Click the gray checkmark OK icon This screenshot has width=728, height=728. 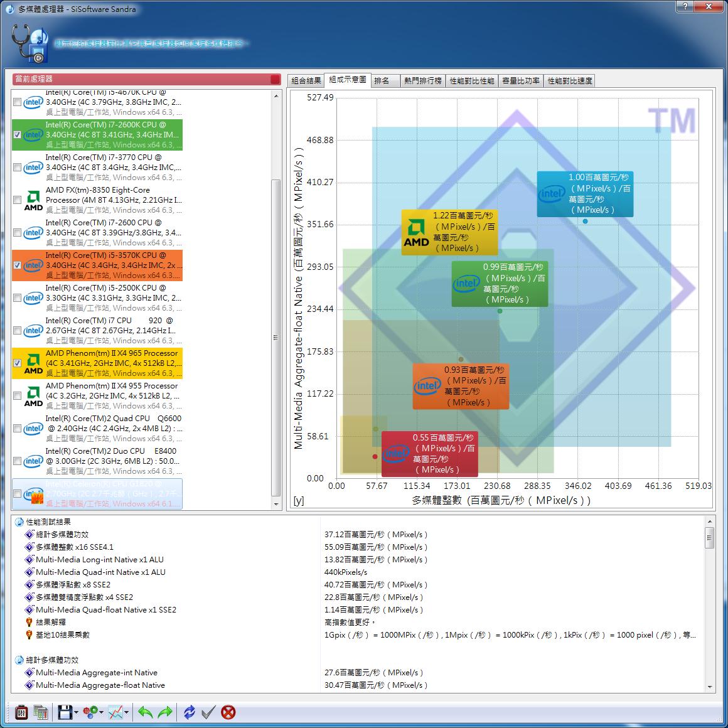(208, 712)
